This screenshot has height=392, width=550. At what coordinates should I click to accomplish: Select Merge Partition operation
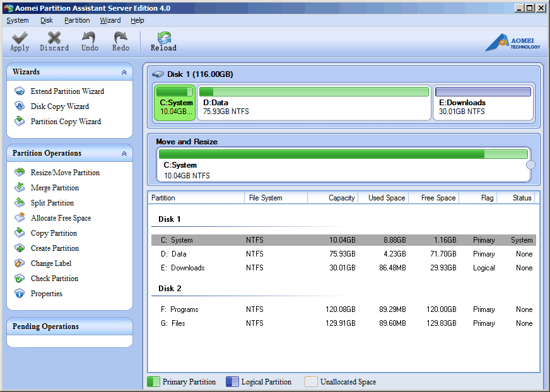coord(54,188)
